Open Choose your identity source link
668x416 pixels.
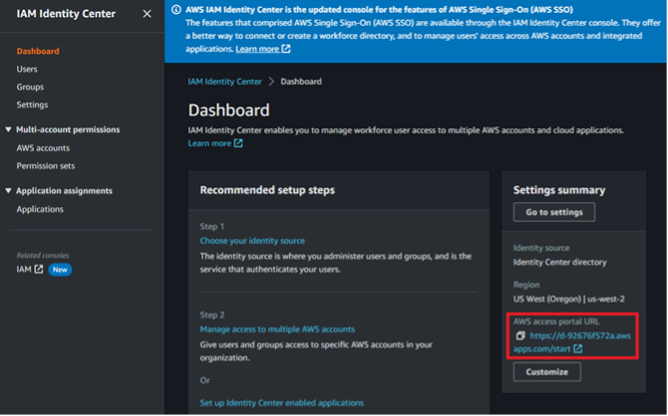click(x=252, y=241)
